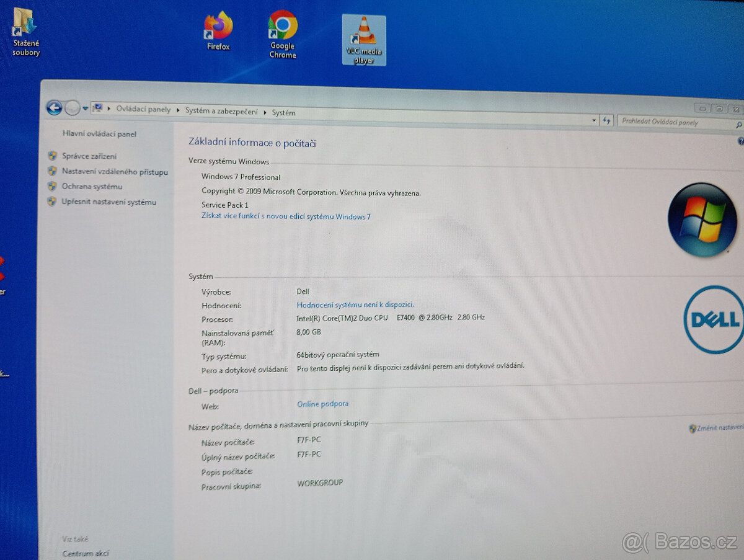Open Hlavní ovládací panel link
This screenshot has height=560, width=744.
(x=99, y=134)
